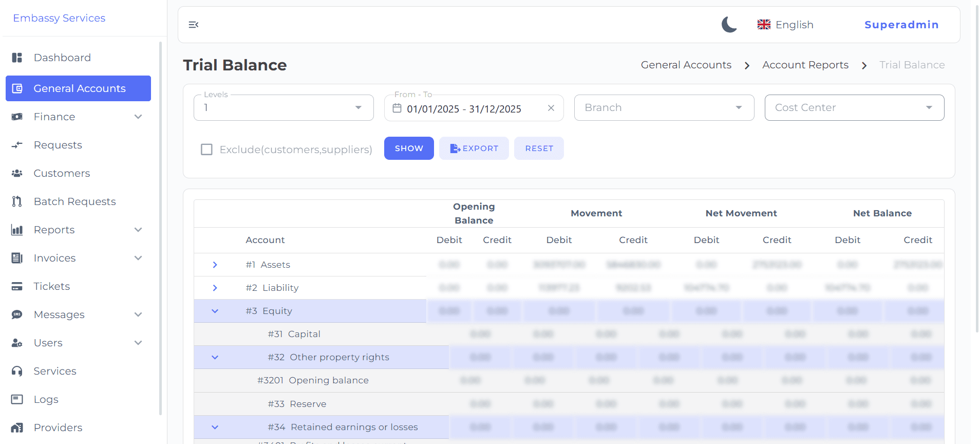Image resolution: width=980 pixels, height=444 pixels.
Task: Open the Levels dropdown
Action: tap(284, 107)
